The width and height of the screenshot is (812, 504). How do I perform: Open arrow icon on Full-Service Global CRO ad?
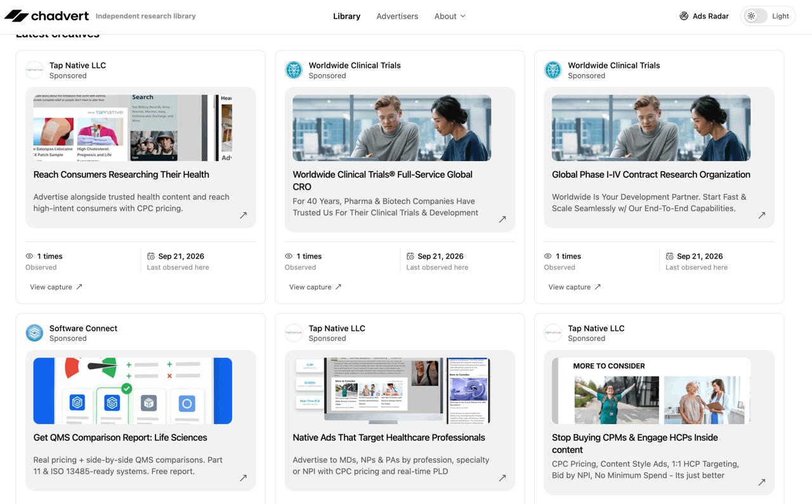click(x=502, y=219)
